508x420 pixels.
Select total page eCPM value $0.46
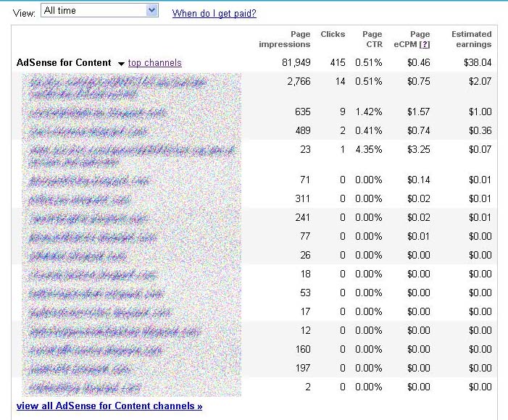419,62
